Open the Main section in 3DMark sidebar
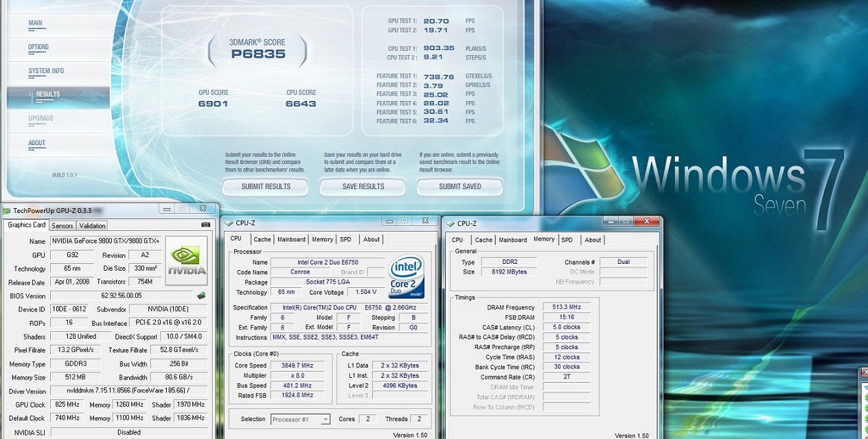This screenshot has height=439, width=868. point(35,23)
